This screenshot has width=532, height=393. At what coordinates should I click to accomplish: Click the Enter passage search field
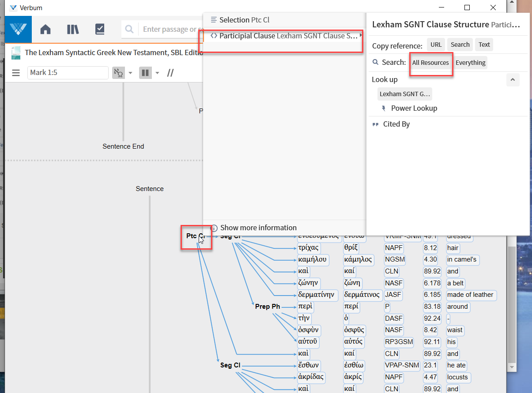pyautogui.click(x=172, y=30)
